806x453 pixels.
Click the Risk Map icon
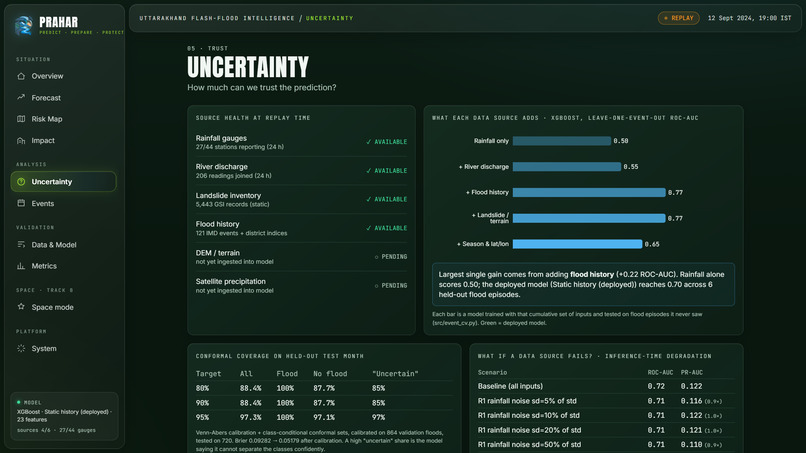pyautogui.click(x=21, y=119)
